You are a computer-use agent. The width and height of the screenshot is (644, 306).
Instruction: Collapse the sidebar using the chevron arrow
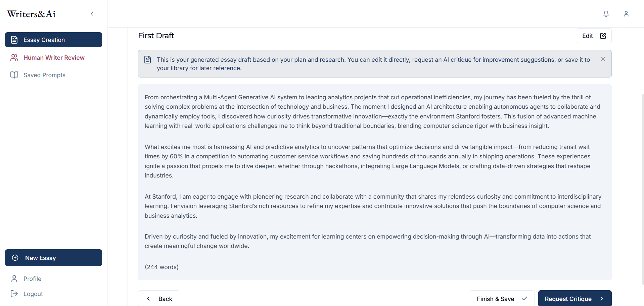coord(92,14)
